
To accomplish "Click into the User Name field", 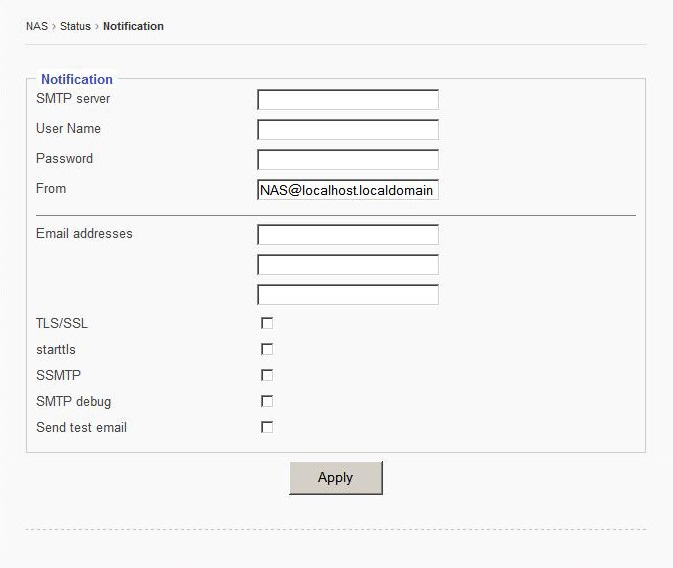I will (x=347, y=130).
